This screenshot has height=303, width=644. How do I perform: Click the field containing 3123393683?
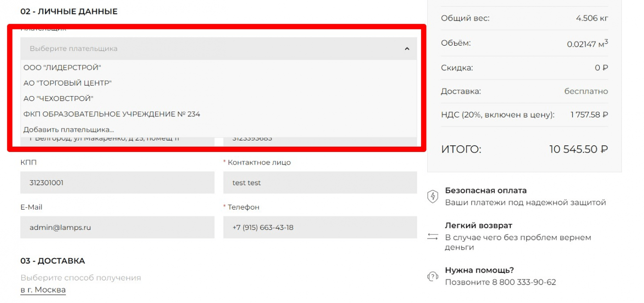click(320, 139)
